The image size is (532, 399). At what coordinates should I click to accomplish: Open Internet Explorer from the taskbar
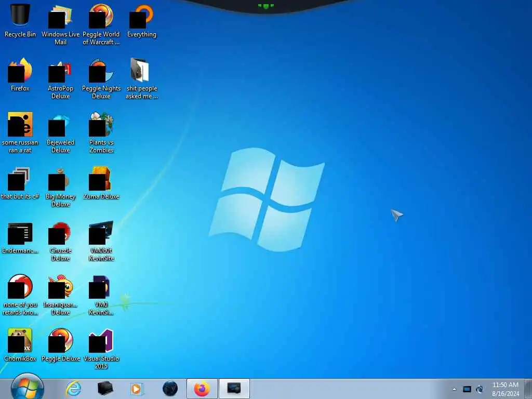(73, 389)
